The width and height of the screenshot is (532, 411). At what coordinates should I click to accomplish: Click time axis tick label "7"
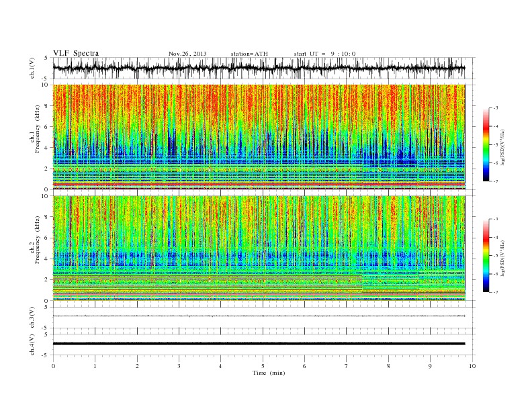click(x=347, y=366)
